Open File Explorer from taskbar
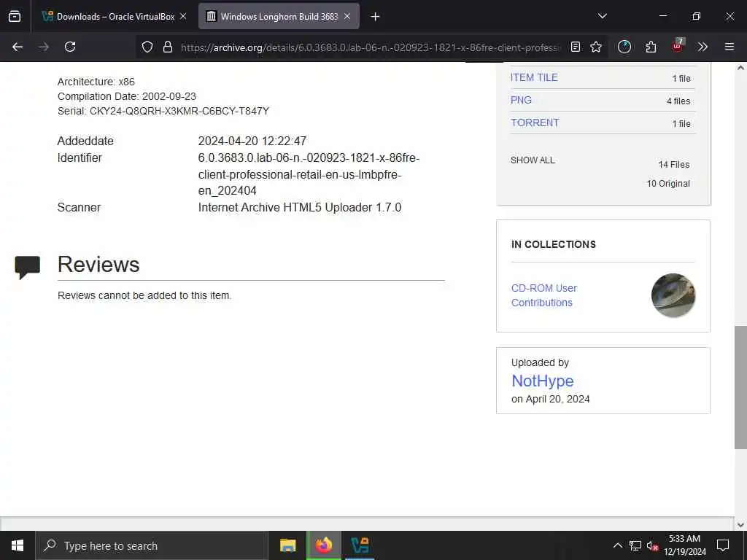Image resolution: width=747 pixels, height=560 pixels. coord(287,545)
